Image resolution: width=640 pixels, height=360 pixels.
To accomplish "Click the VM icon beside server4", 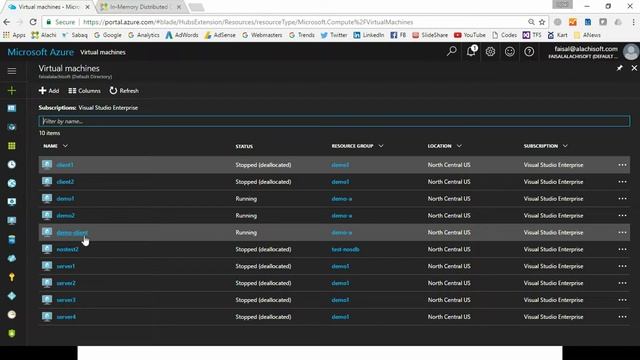I will pos(47,316).
